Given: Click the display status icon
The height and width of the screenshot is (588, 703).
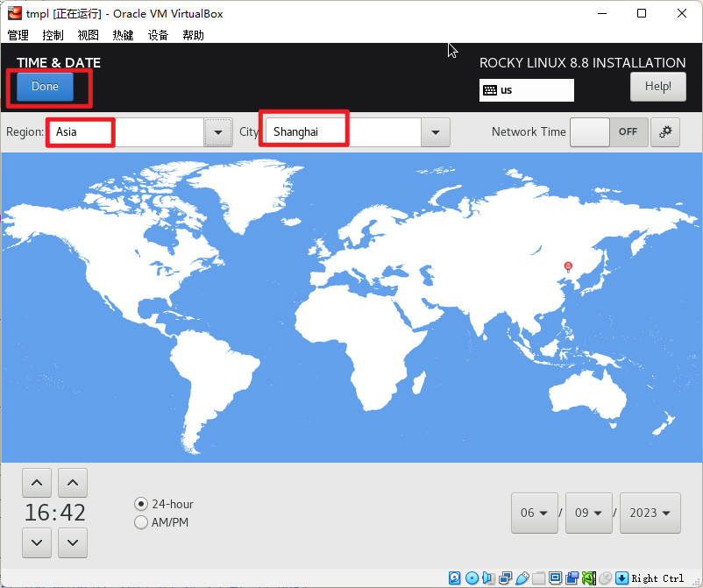Looking at the screenshot, I should pyautogui.click(x=556, y=577).
